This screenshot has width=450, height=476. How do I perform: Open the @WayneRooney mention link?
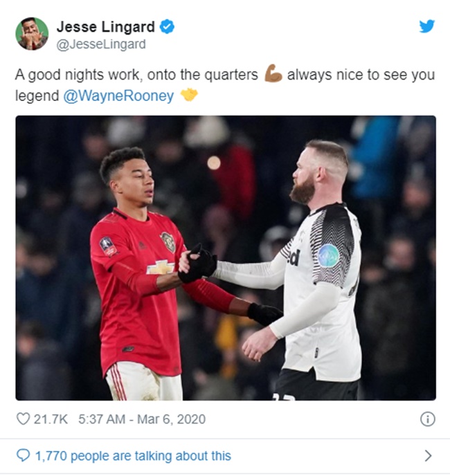(x=118, y=96)
